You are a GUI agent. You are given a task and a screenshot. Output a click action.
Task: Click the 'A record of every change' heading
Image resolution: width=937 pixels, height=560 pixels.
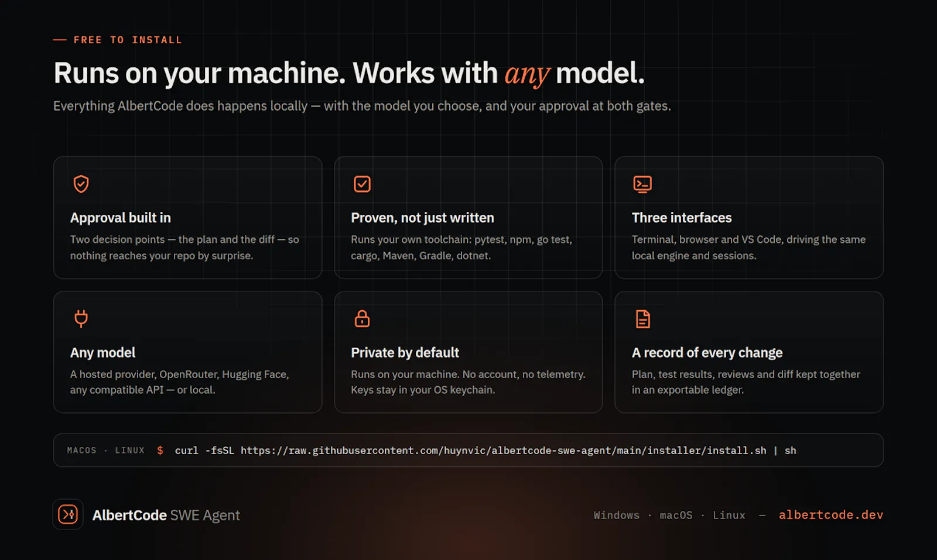pos(707,352)
